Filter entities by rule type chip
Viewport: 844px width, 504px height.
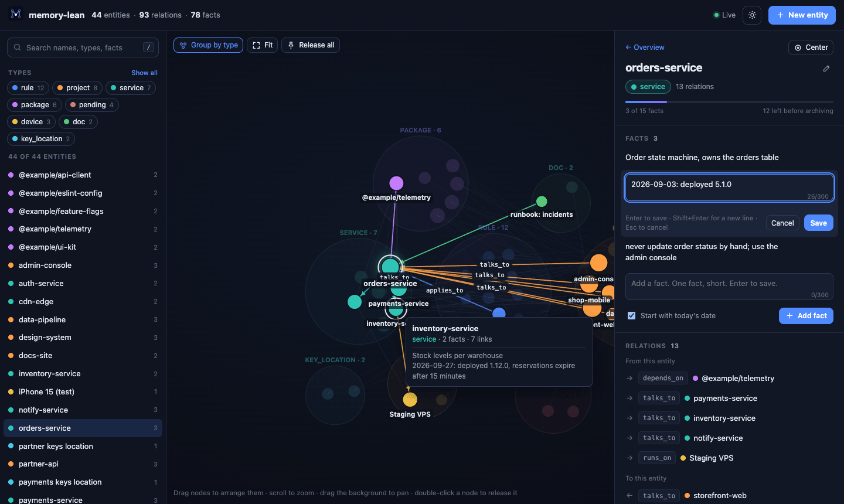point(28,88)
